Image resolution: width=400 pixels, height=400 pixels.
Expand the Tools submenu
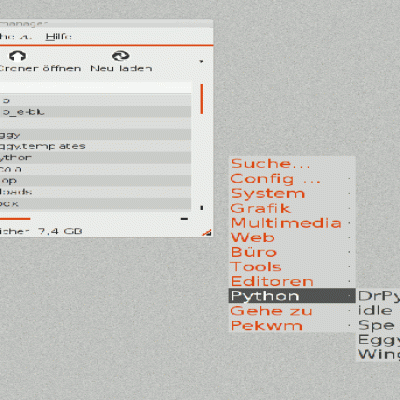pyautogui.click(x=292, y=267)
